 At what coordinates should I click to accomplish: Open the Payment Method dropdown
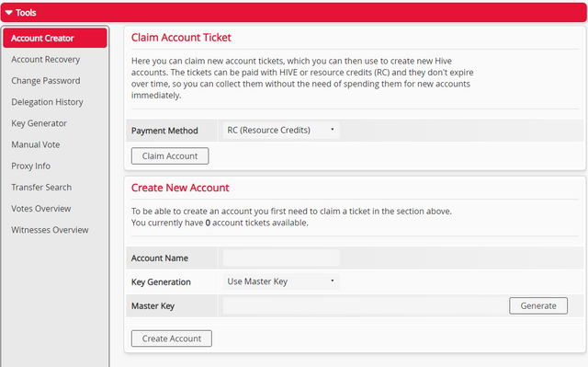tap(281, 131)
